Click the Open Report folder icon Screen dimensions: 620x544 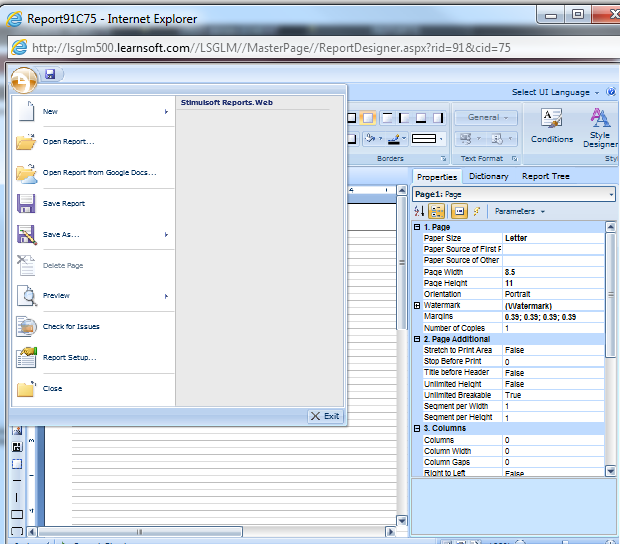(x=26, y=142)
